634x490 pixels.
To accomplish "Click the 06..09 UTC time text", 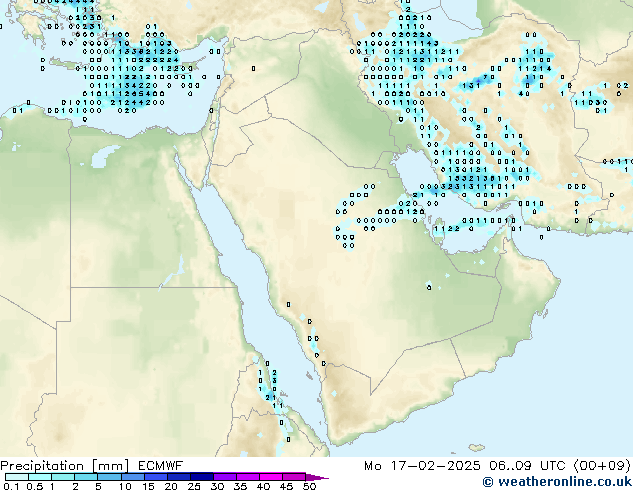I will point(527,466).
